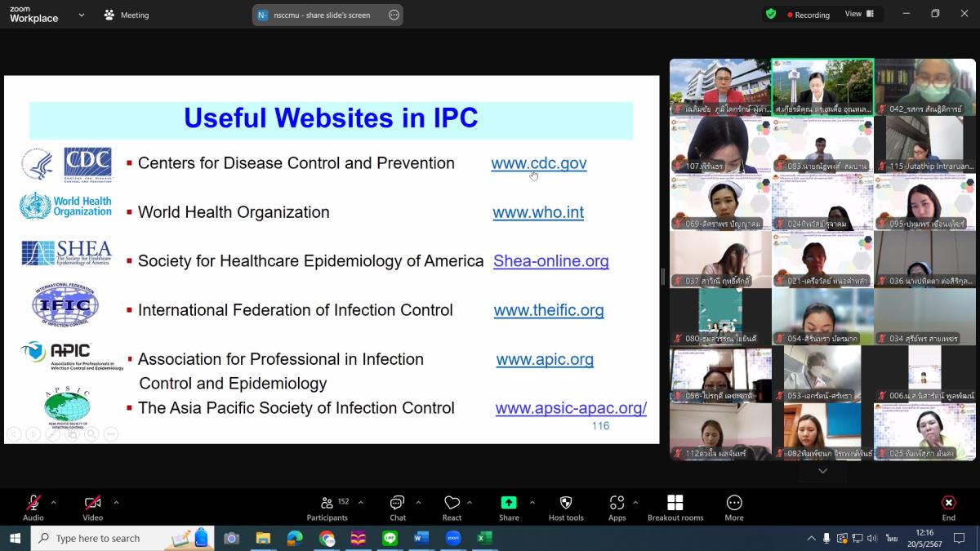This screenshot has height=551, width=980.
Task: Show more participant videos with down chevron
Action: (x=822, y=471)
